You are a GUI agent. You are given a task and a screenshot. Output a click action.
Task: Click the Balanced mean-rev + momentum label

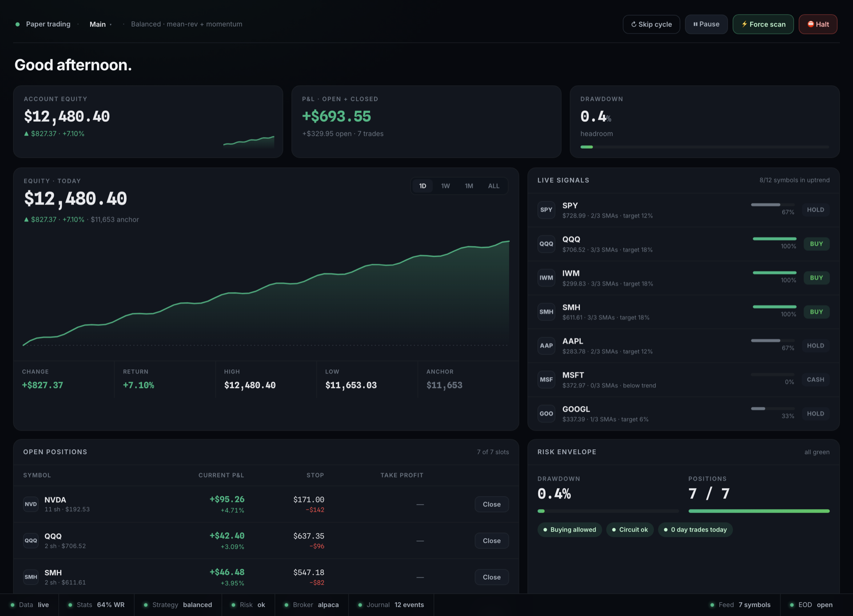[x=187, y=24]
